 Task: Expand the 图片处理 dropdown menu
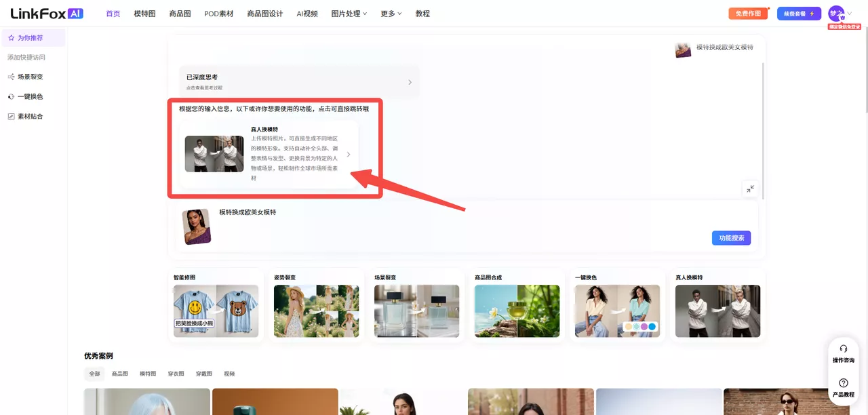tap(347, 13)
